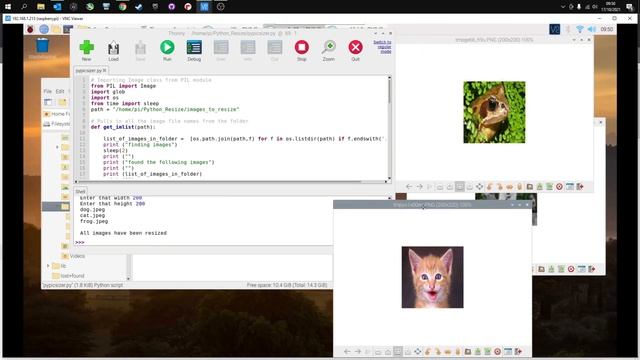Show cat image fullscreen

point(418,351)
